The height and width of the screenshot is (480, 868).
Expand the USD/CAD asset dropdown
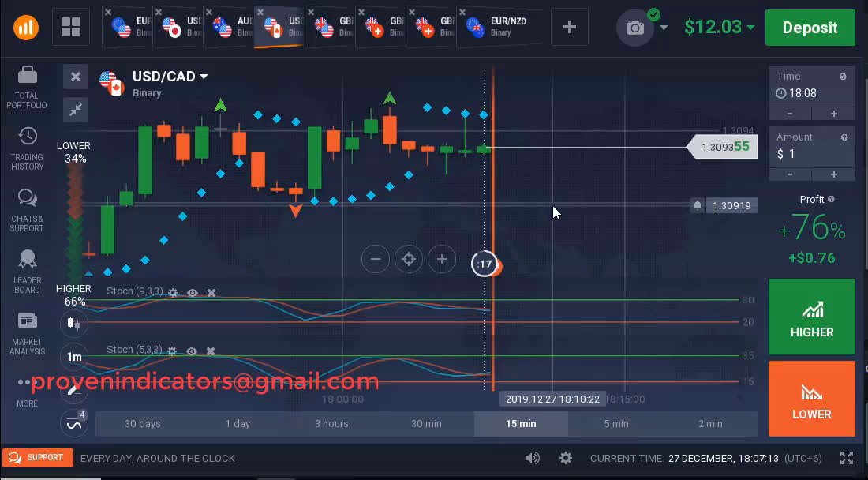pyautogui.click(x=204, y=77)
